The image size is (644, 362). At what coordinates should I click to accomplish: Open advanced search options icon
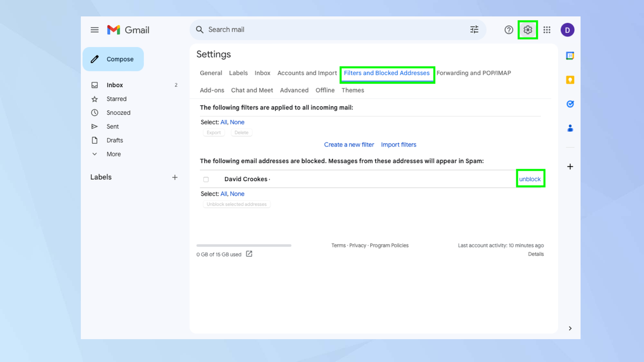(x=474, y=29)
